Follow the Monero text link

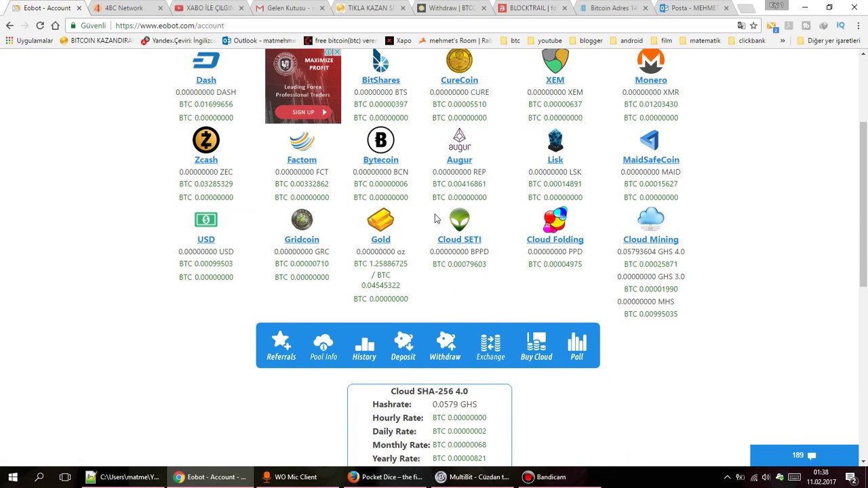[650, 80]
